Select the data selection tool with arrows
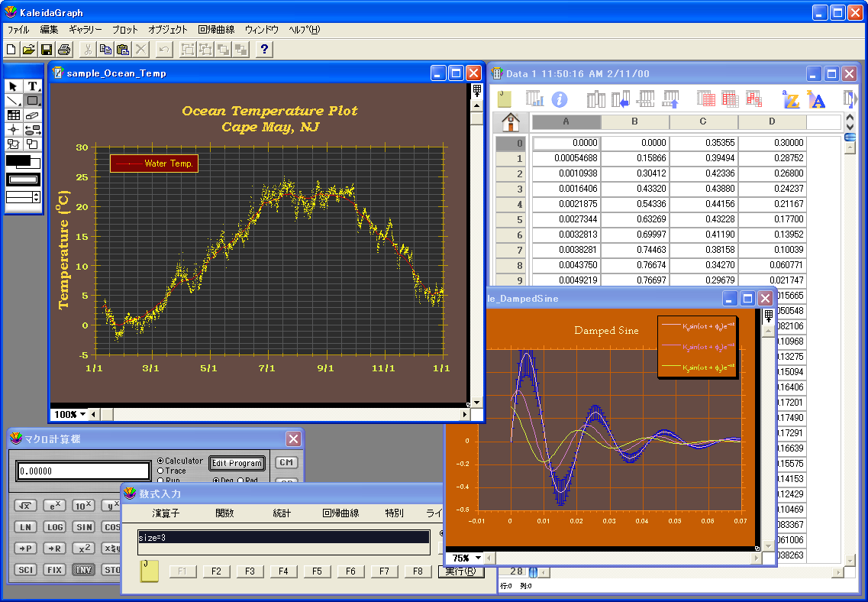The image size is (868, 602). pyautogui.click(x=33, y=130)
